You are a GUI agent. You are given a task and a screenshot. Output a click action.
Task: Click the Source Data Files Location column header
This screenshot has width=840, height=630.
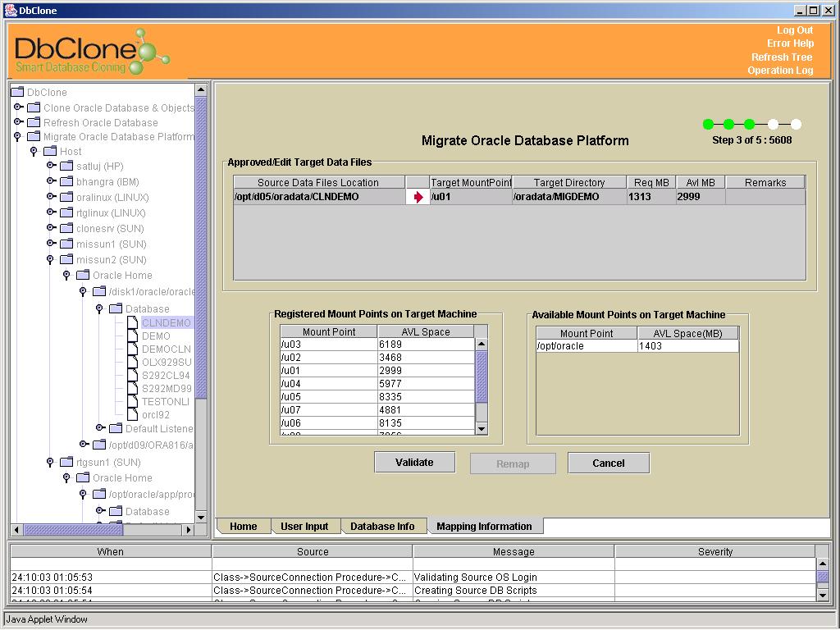319,182
